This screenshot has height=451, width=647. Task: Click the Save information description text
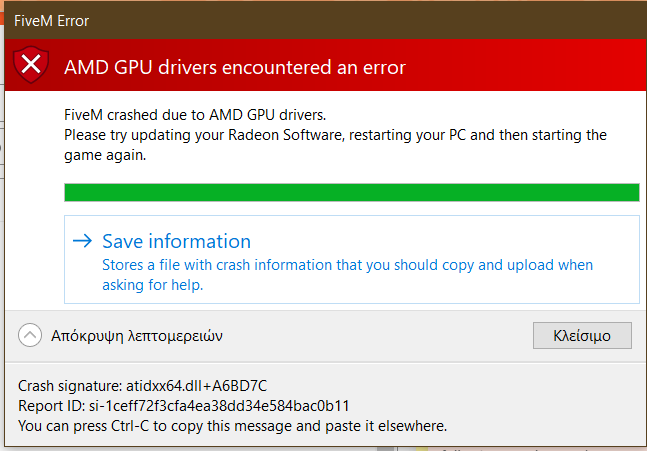[347, 265]
